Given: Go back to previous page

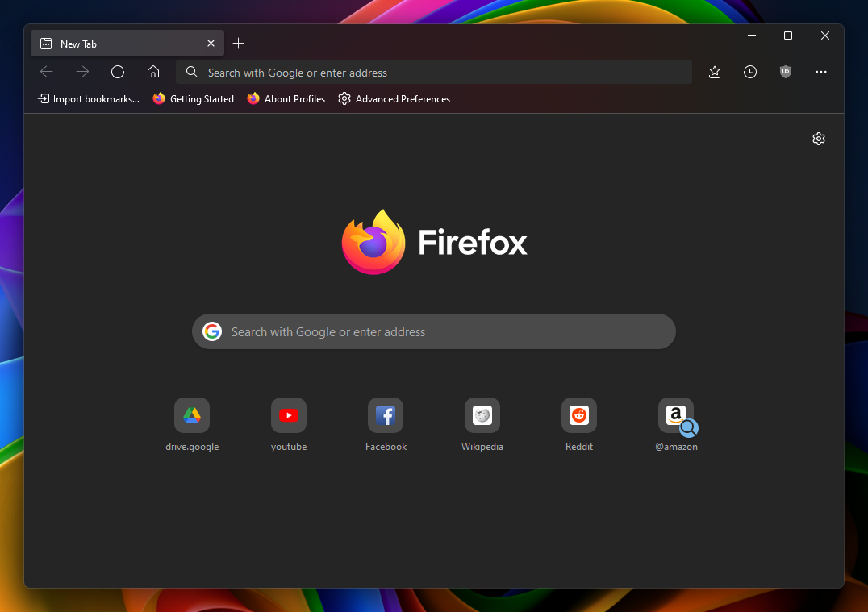Looking at the screenshot, I should click(x=47, y=72).
